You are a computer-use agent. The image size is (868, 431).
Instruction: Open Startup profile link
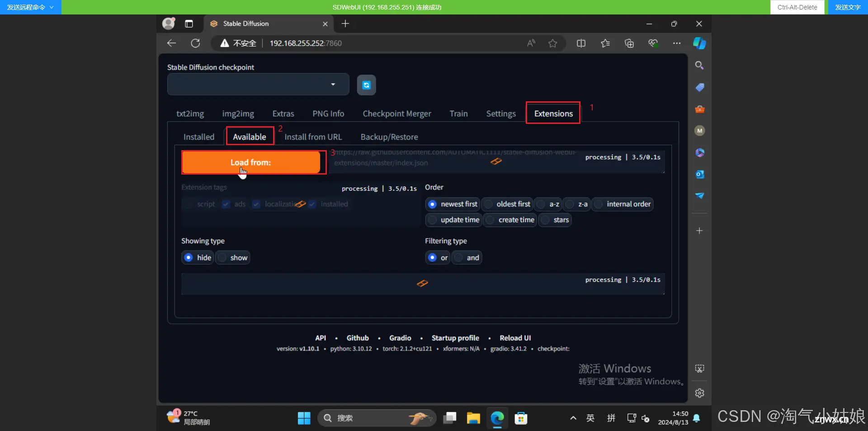point(455,338)
